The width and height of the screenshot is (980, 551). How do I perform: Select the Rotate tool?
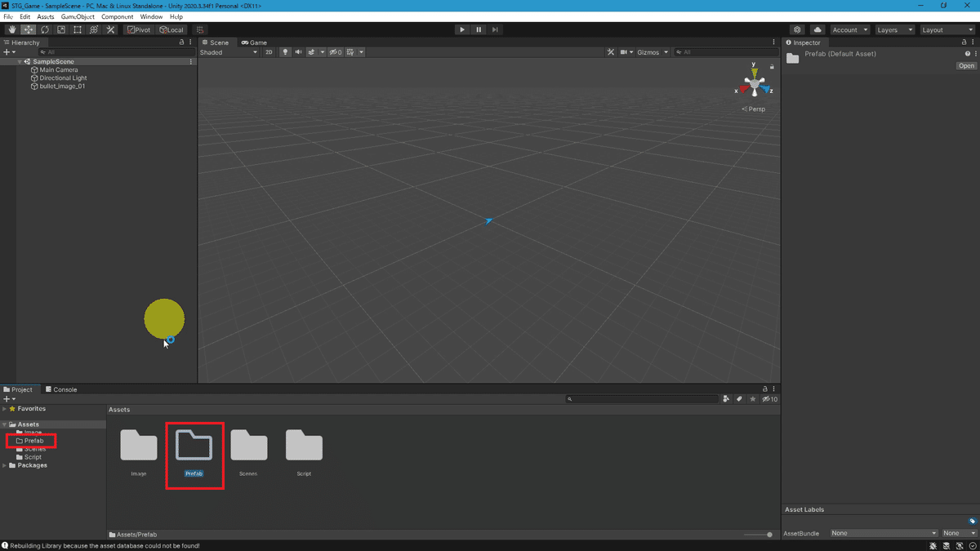tap(45, 30)
